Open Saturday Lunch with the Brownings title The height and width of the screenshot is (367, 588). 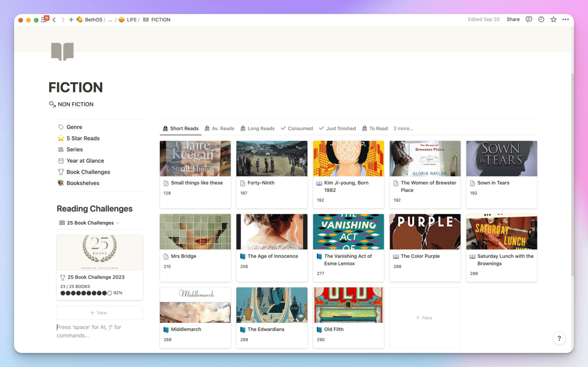click(505, 260)
